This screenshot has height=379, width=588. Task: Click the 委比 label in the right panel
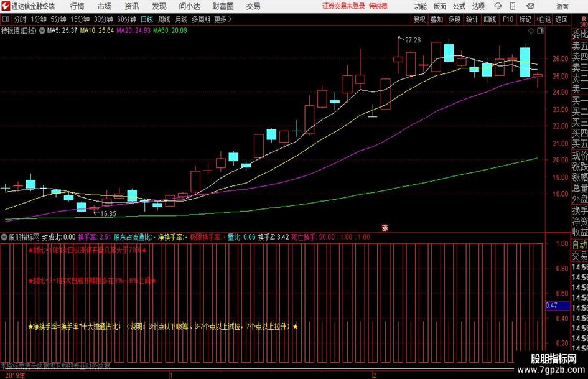click(x=580, y=34)
